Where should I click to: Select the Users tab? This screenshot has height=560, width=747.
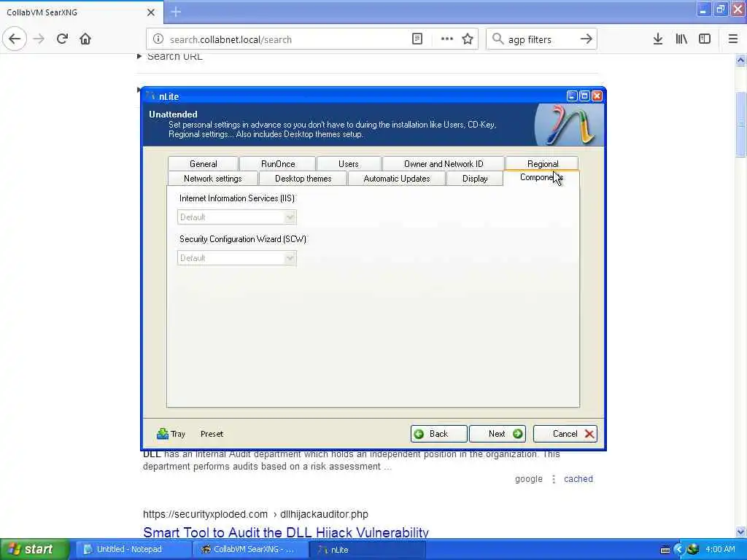[x=348, y=164]
